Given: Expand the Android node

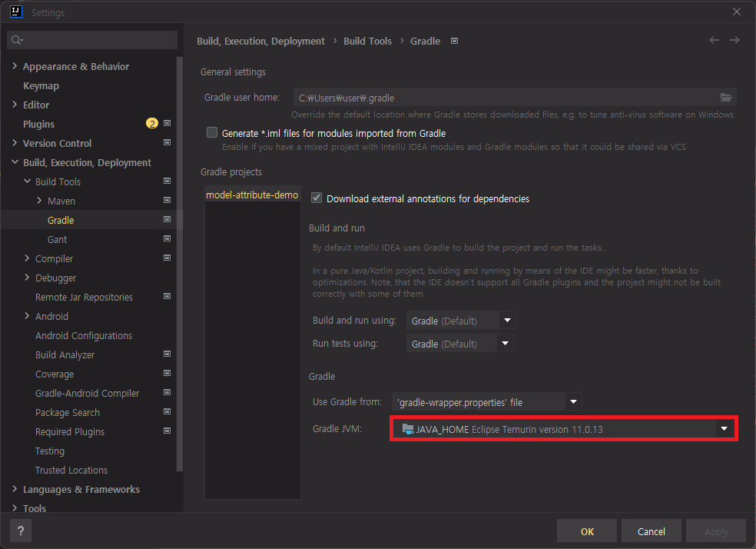Looking at the screenshot, I should click(27, 316).
